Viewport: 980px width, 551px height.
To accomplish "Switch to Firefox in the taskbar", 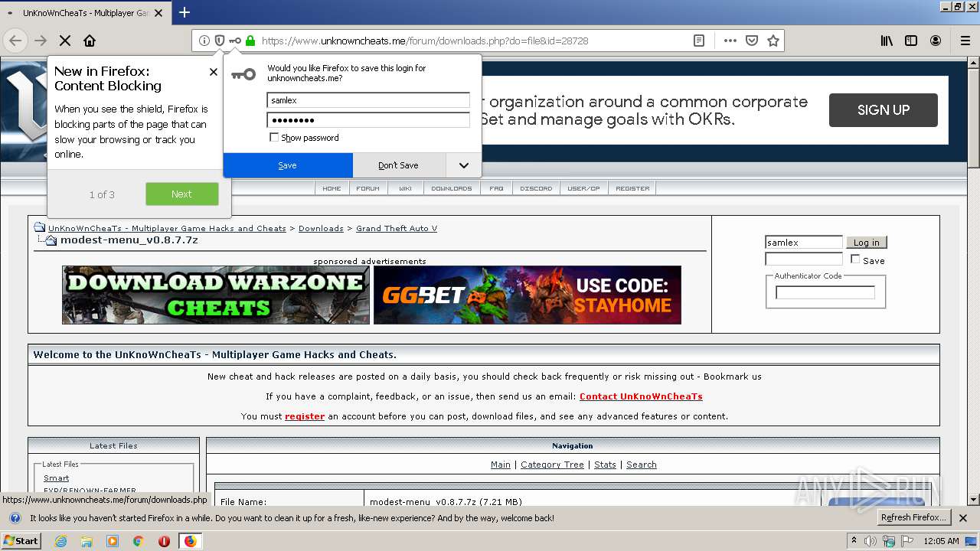I will [190, 541].
